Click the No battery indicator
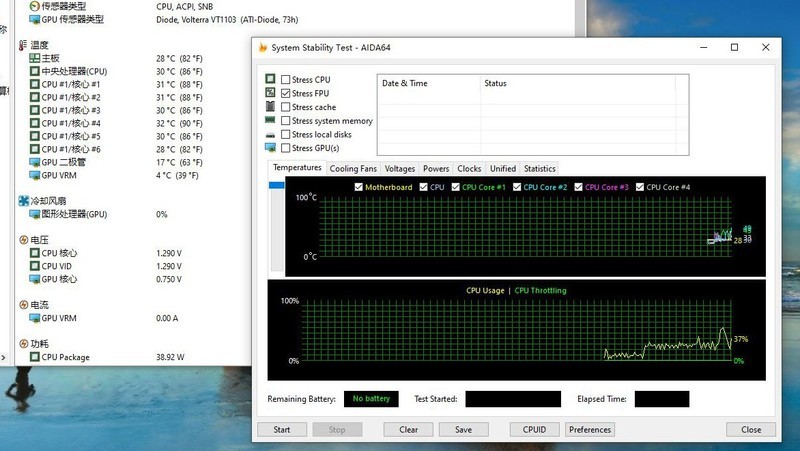800x451 pixels. click(x=371, y=399)
